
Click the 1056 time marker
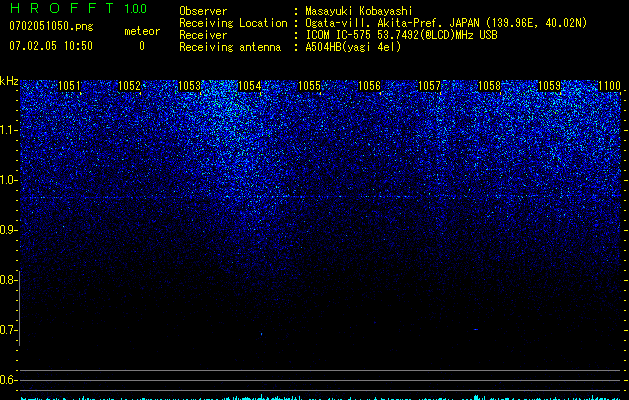(369, 86)
